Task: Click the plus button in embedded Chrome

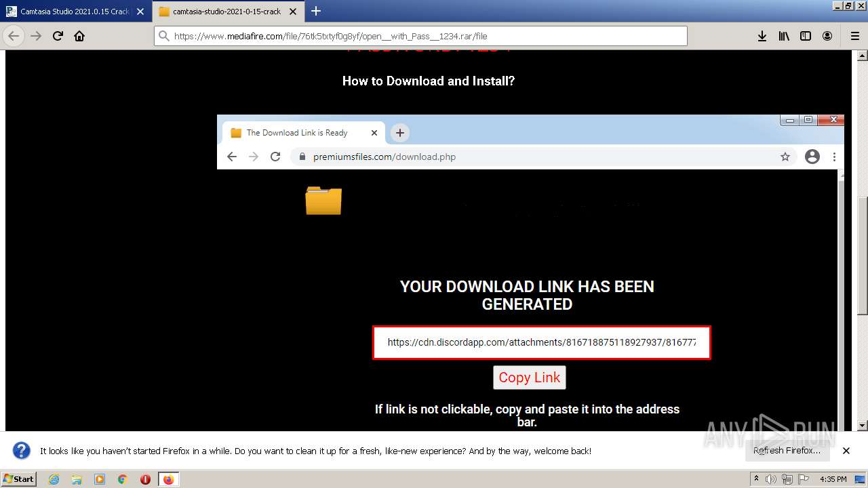Action: coord(400,133)
